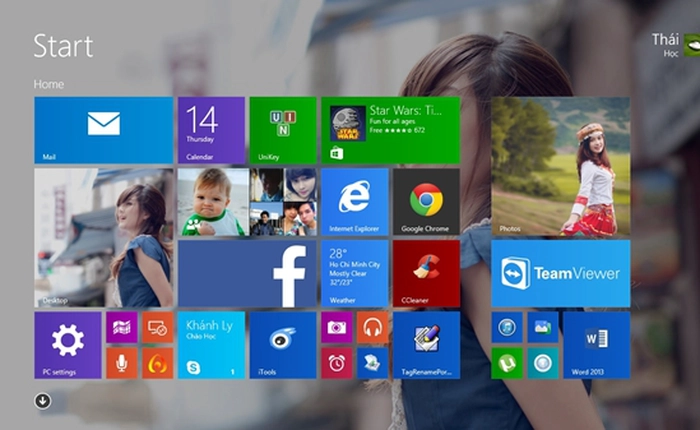Screen dimensions: 700x430
Task: Open the orange Remote Desktop small tile
Action: (x=158, y=327)
